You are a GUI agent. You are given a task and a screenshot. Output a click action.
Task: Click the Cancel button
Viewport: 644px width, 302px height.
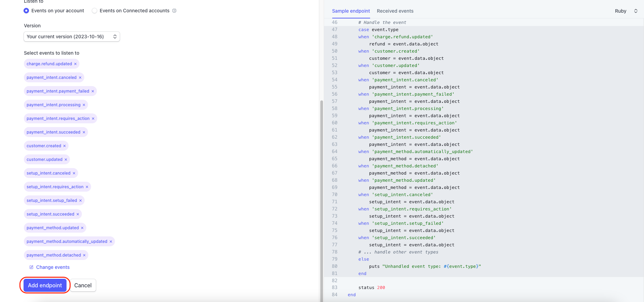[83, 285]
